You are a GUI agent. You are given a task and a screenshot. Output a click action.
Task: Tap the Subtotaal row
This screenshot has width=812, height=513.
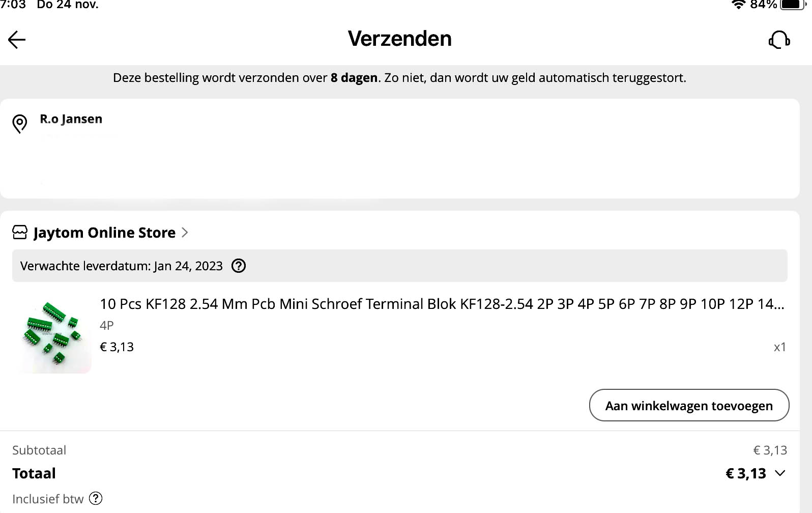pos(400,450)
